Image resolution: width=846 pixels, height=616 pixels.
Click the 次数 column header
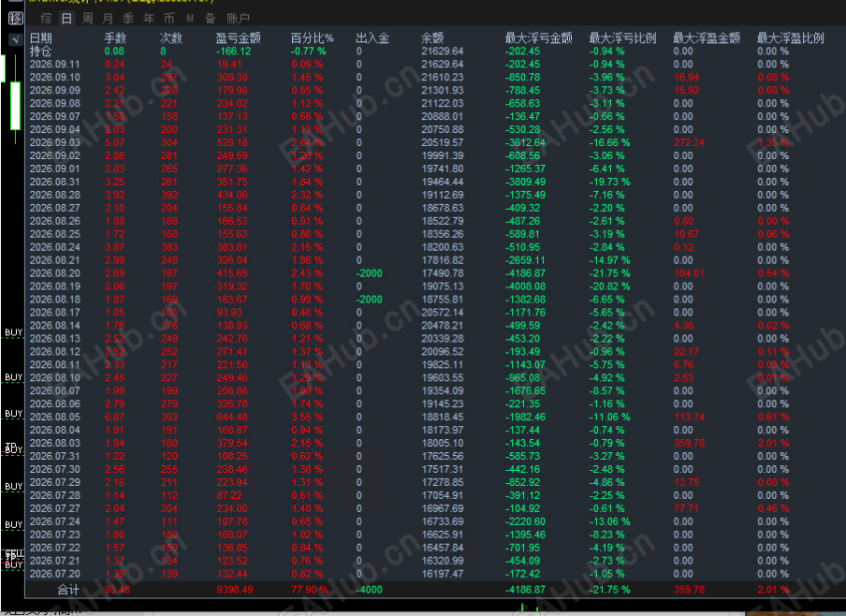[171, 37]
